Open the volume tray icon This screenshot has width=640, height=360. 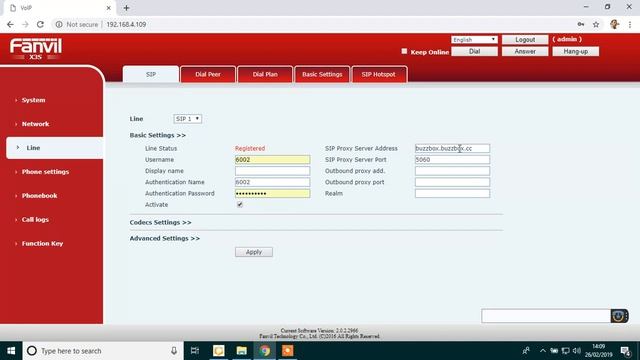pos(576,351)
